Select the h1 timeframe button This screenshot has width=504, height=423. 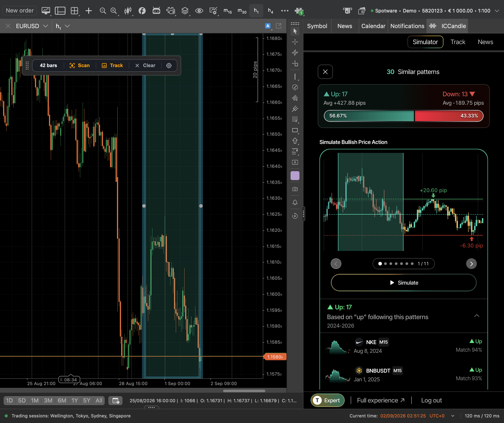[x=256, y=10]
